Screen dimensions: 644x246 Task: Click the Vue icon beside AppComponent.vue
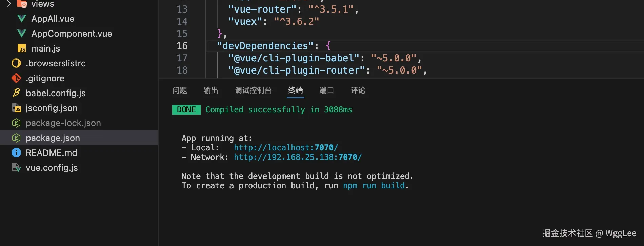click(x=22, y=34)
